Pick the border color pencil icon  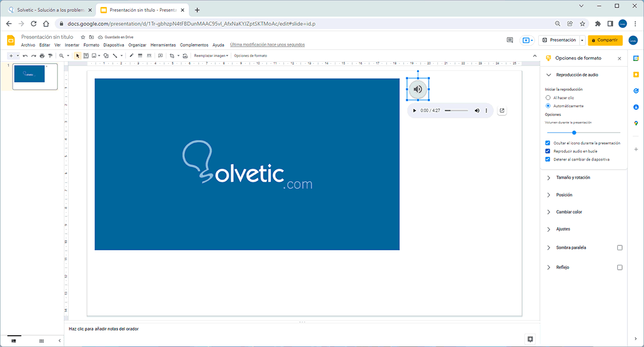(x=131, y=56)
